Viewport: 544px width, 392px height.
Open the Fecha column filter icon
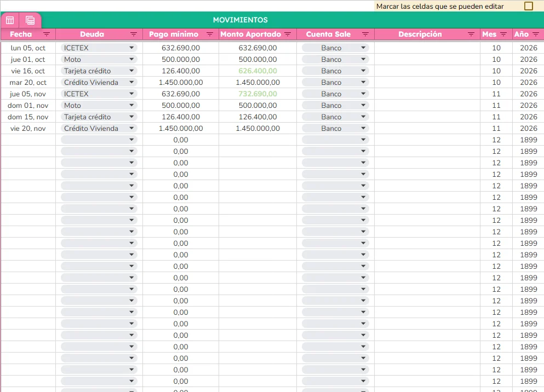pos(47,34)
